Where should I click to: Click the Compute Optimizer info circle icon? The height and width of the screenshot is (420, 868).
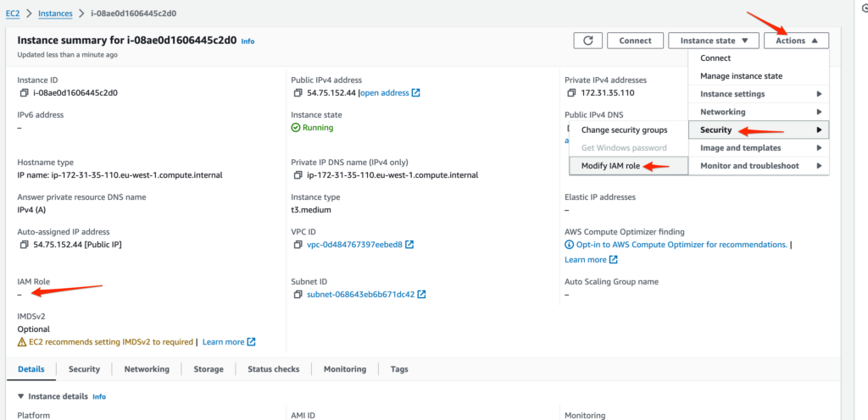pos(569,244)
